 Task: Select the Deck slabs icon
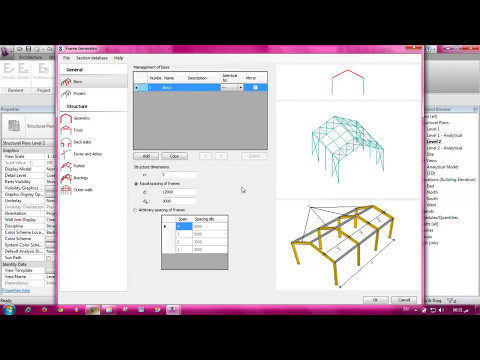click(x=66, y=142)
